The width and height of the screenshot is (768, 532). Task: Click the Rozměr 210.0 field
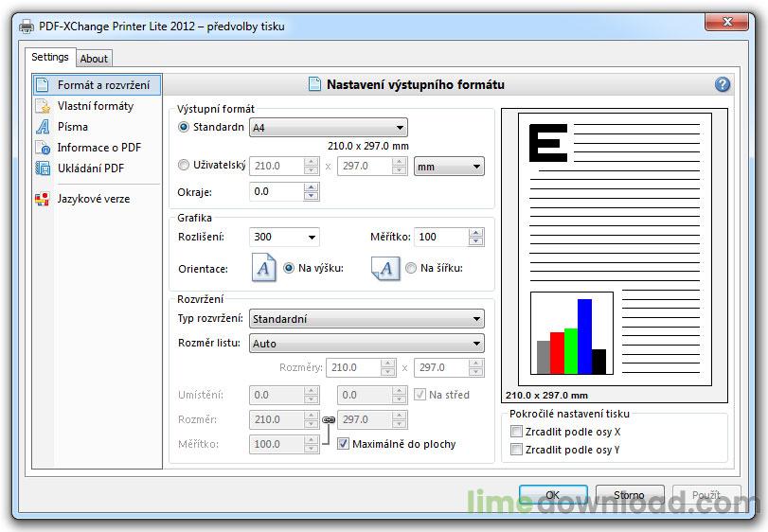(x=277, y=419)
